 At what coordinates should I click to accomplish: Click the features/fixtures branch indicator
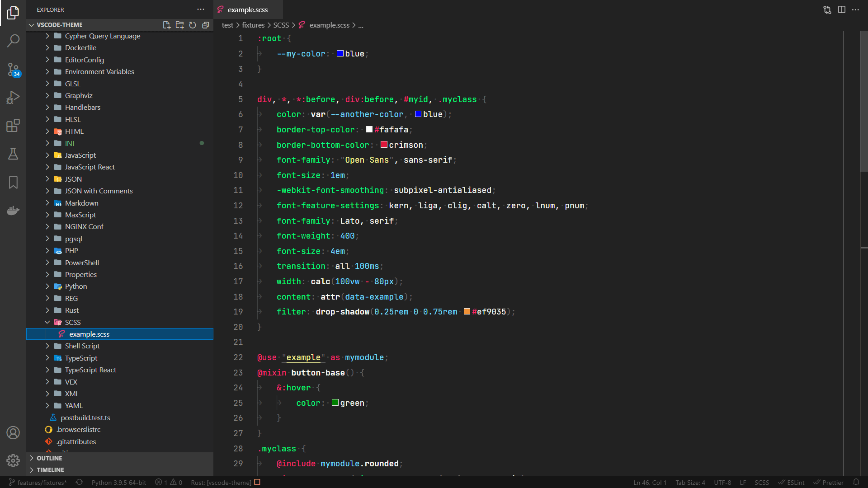coord(38,482)
